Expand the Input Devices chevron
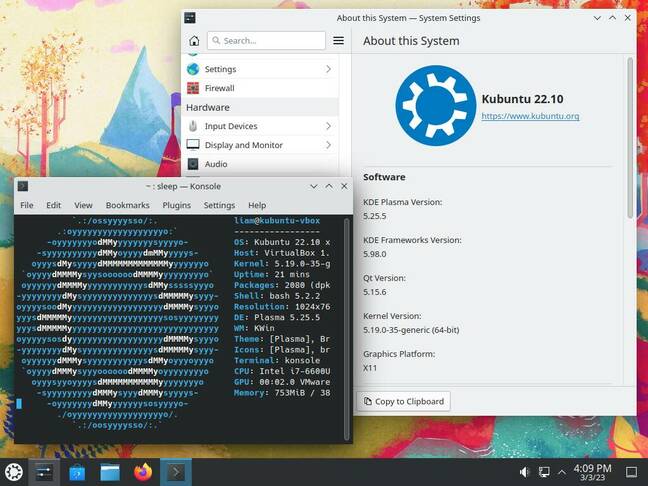Viewport: 648px width, 486px height. point(329,126)
